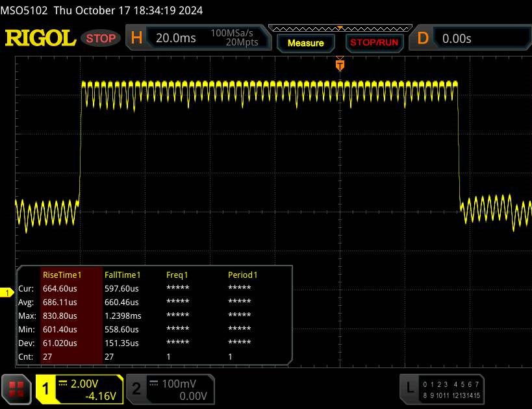Select the orange D delay icon
This screenshot has width=532, height=409.
point(423,38)
